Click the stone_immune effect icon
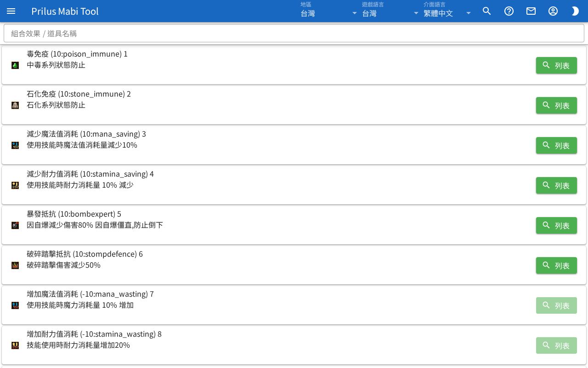Screen dimensions: 588x368 [15, 105]
